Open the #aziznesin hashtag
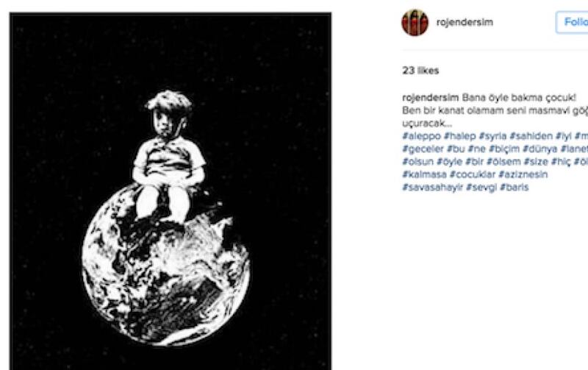The height and width of the screenshot is (370, 588). [x=523, y=174]
